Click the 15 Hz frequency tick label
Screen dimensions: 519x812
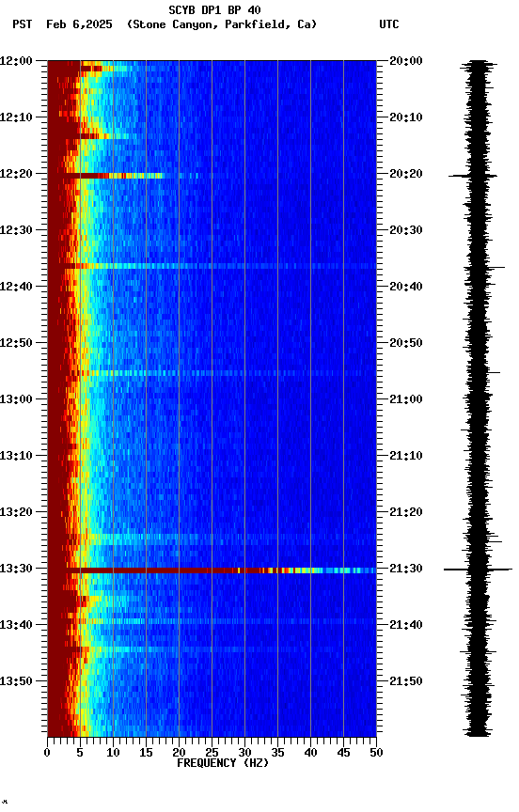coord(146,753)
